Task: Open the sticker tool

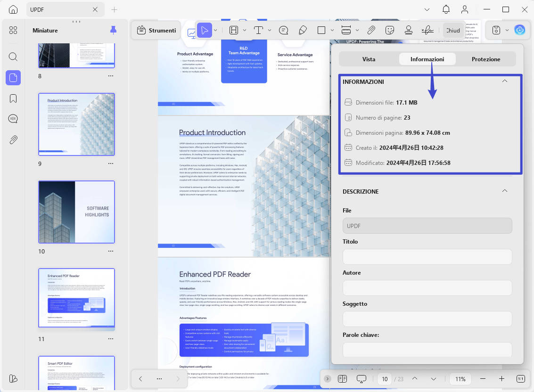Action: 390,30
